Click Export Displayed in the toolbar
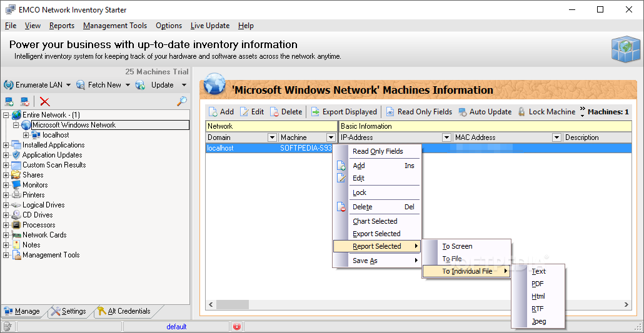The width and height of the screenshot is (644, 333). coord(344,112)
